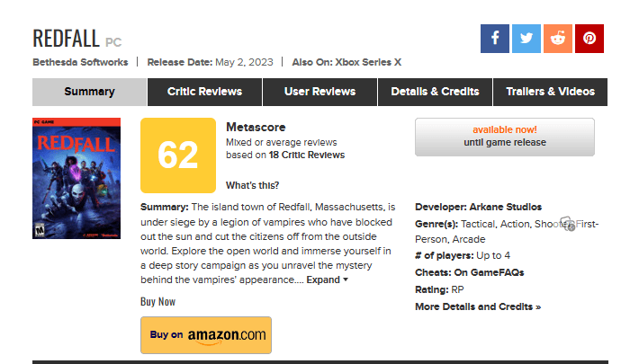Viewport: 639px width, 364px height.
Task: View the Trailers & Videos tab
Action: (x=550, y=92)
